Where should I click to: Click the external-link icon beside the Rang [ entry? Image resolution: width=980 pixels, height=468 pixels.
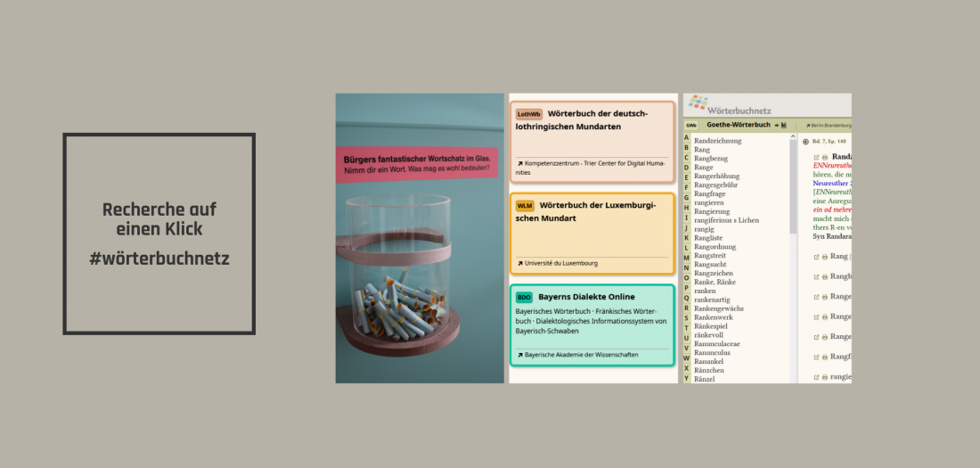coord(816,257)
